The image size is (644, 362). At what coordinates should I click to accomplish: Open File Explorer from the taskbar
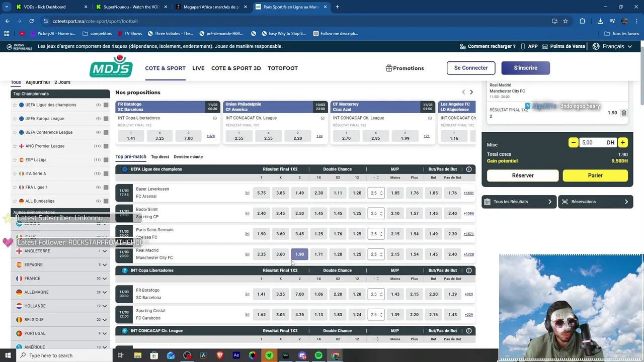pos(137,355)
